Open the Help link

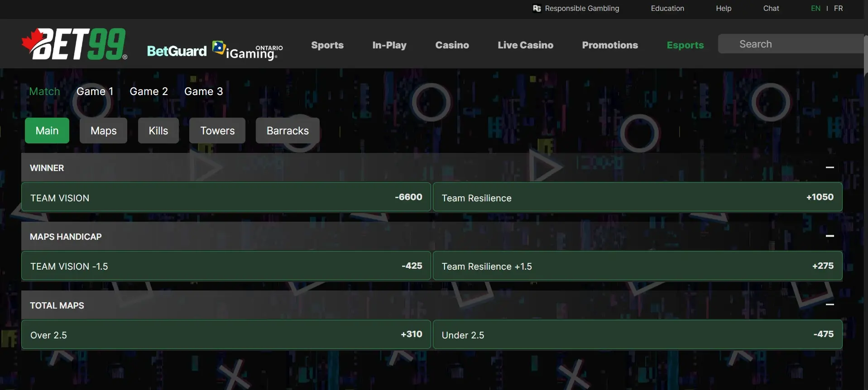[x=724, y=8]
